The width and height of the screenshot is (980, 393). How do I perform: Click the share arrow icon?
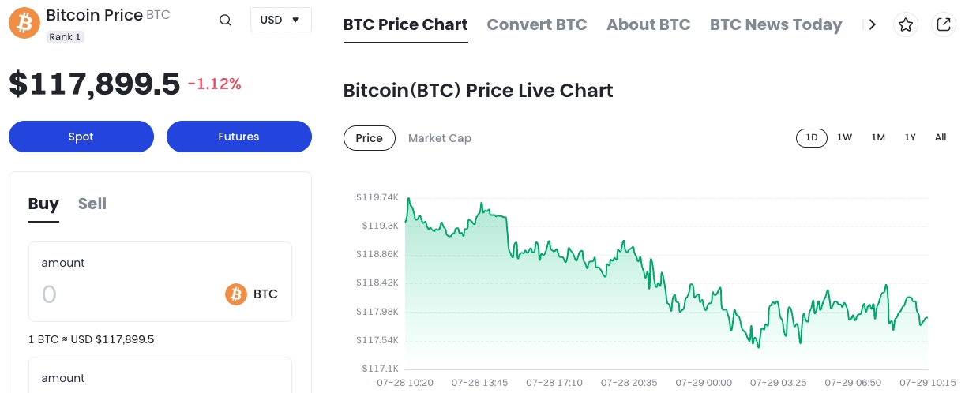[943, 24]
